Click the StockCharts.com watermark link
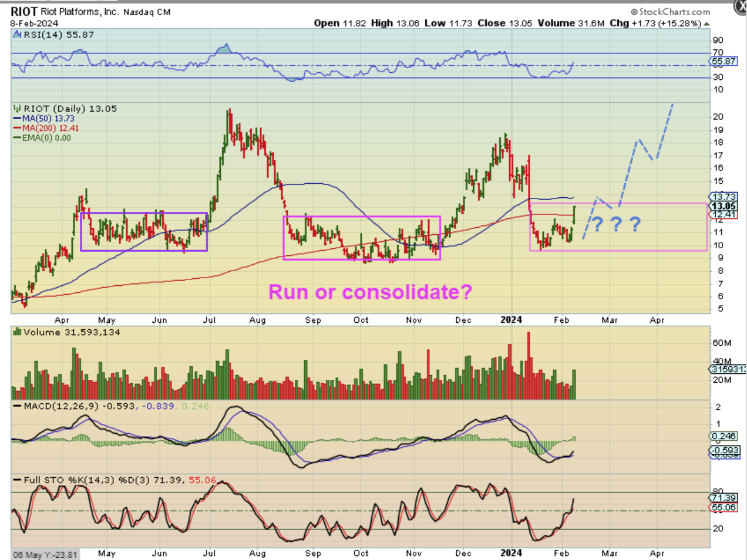Viewport: 747px width, 560px height. click(670, 12)
